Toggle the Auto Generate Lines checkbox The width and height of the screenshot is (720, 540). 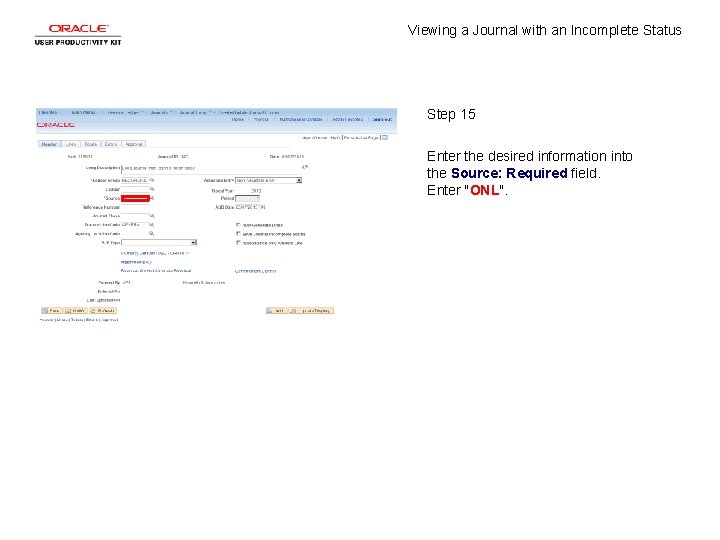238,225
